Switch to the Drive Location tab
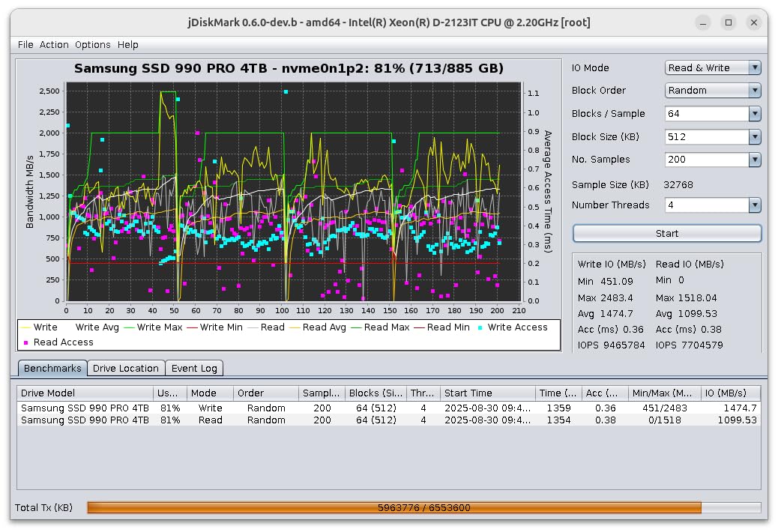Screen dimensions: 778x532 click(125, 369)
